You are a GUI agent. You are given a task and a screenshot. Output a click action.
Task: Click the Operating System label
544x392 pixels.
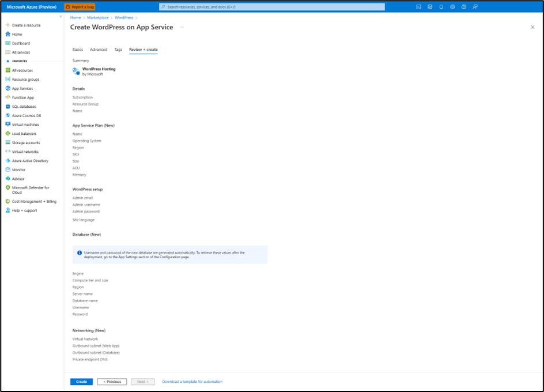point(87,141)
